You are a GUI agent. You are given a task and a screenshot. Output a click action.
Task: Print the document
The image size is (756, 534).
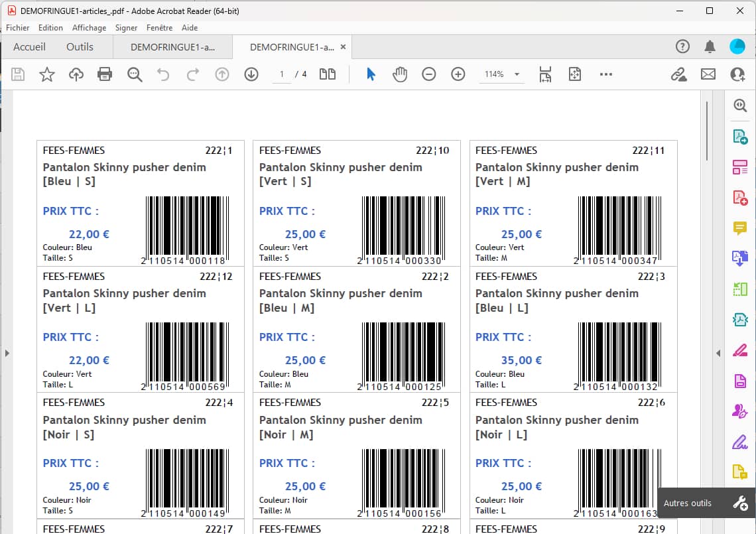point(105,74)
